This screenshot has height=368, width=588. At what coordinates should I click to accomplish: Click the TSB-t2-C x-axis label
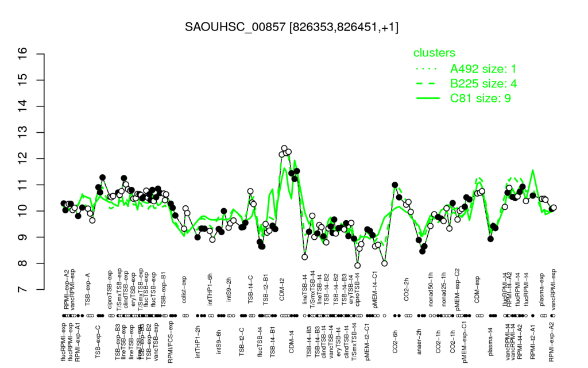pos(242,343)
